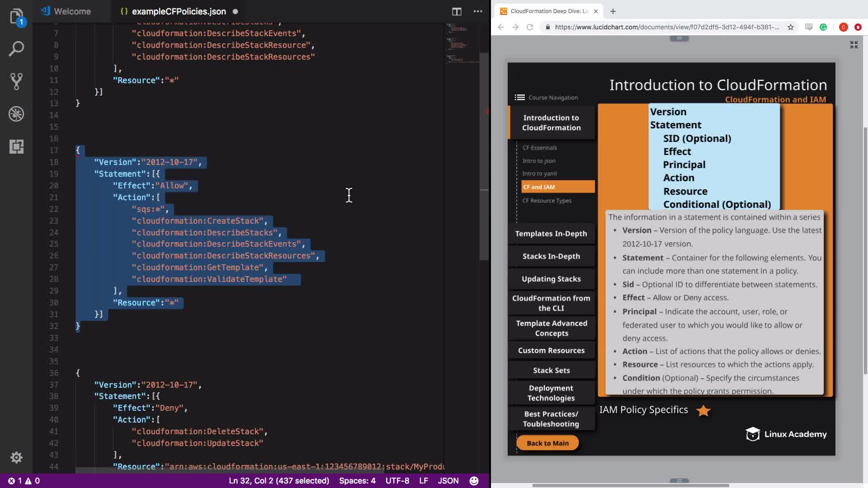The image size is (868, 488).
Task: Open the Extensions view icon
Action: pos(16,146)
